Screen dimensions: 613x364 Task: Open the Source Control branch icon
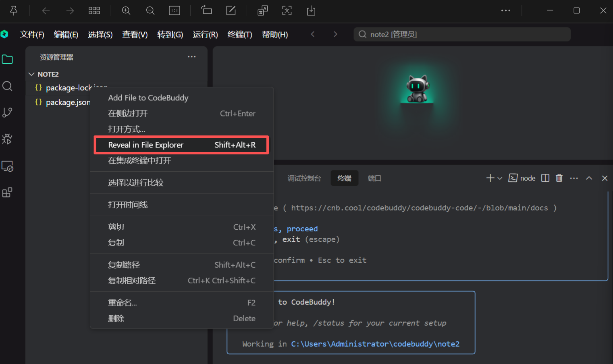pyautogui.click(x=7, y=112)
